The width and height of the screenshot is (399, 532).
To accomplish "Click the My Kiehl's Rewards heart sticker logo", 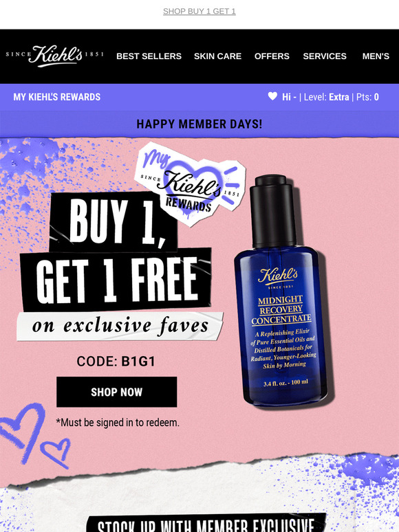I will 190,184.
